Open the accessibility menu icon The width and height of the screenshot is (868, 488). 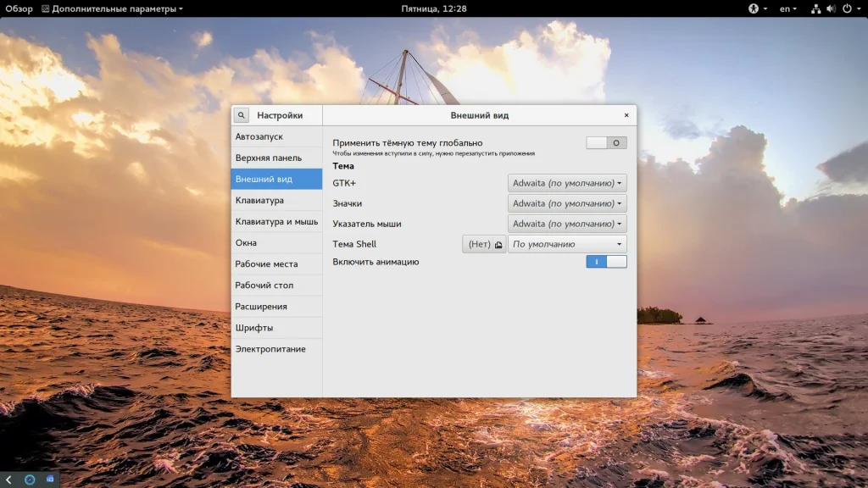(753, 8)
